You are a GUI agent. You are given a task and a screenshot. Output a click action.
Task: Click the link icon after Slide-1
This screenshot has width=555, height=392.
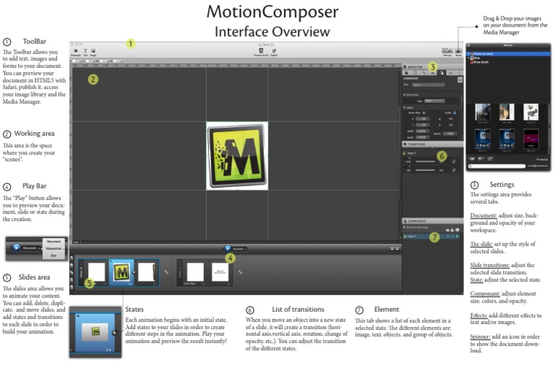(241, 272)
